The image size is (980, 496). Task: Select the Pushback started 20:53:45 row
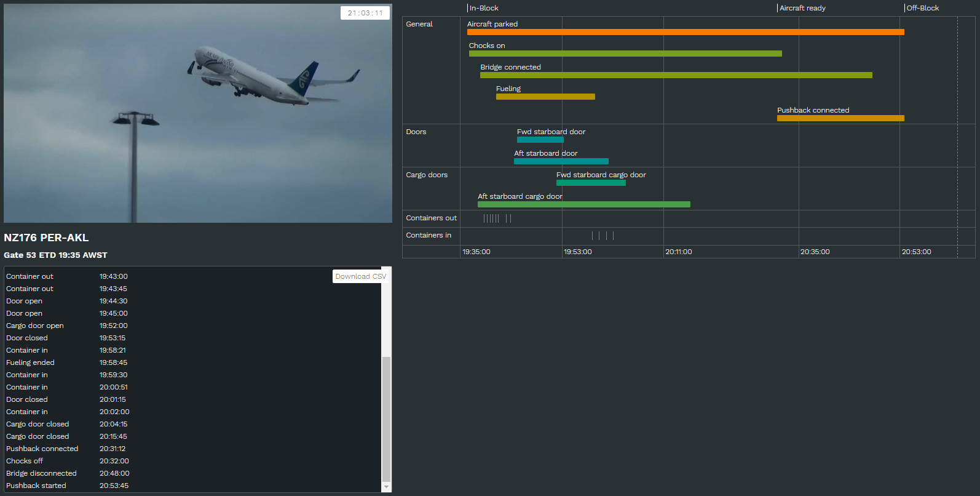point(193,486)
